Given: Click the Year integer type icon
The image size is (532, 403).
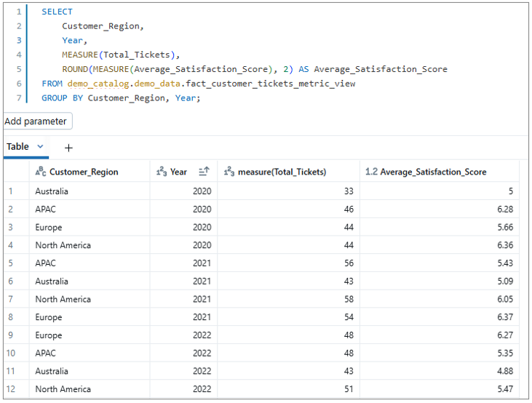Looking at the screenshot, I should point(162,172).
